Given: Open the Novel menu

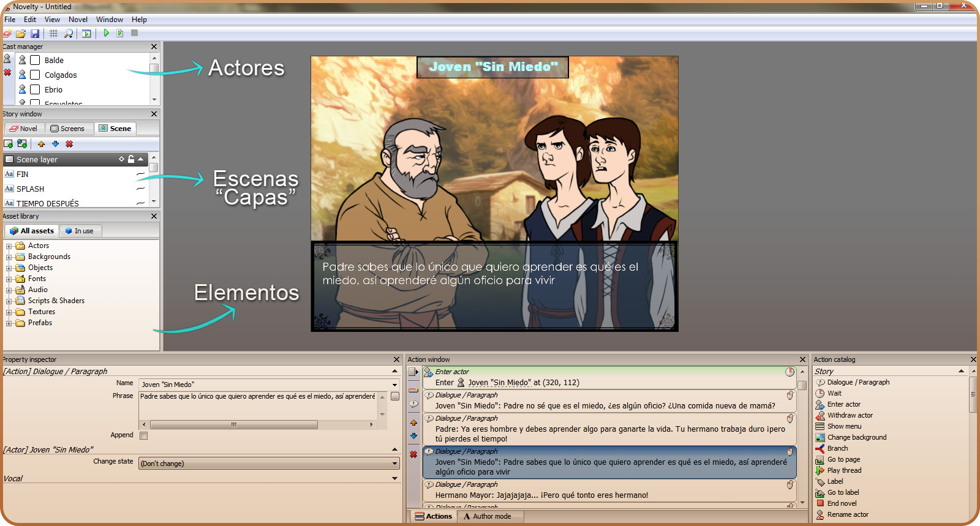Looking at the screenshot, I should click(x=78, y=20).
